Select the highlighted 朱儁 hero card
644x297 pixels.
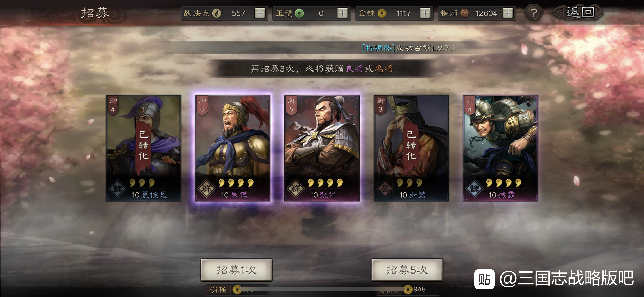tap(233, 148)
